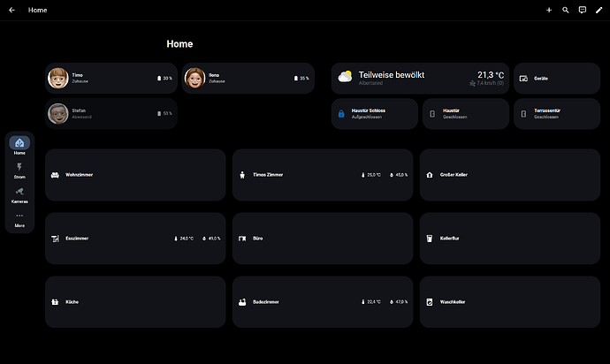
Task: Edit dashboard with the pencil icon
Action: (599, 10)
